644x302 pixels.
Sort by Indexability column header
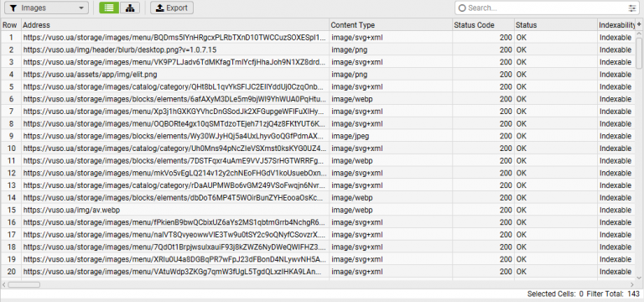coord(617,25)
